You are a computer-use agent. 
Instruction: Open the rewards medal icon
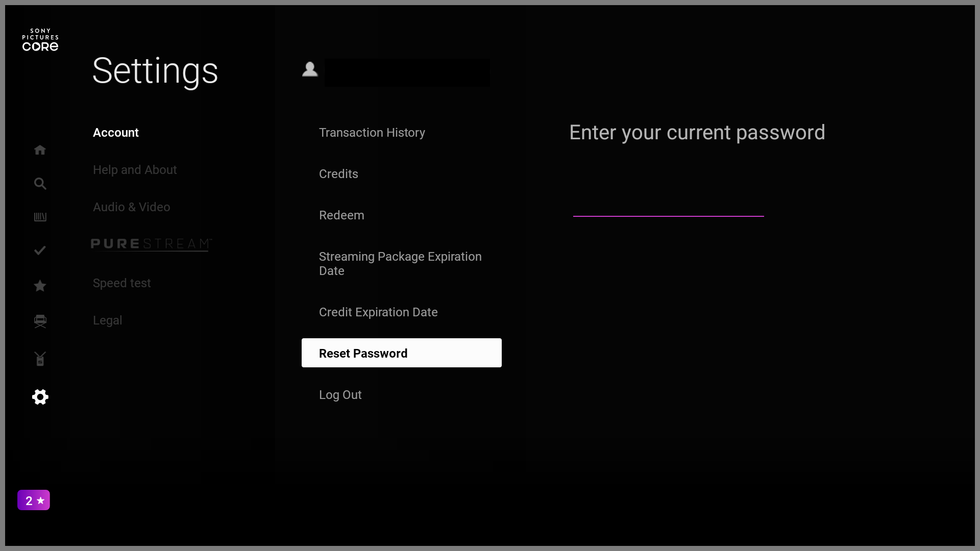(40, 359)
